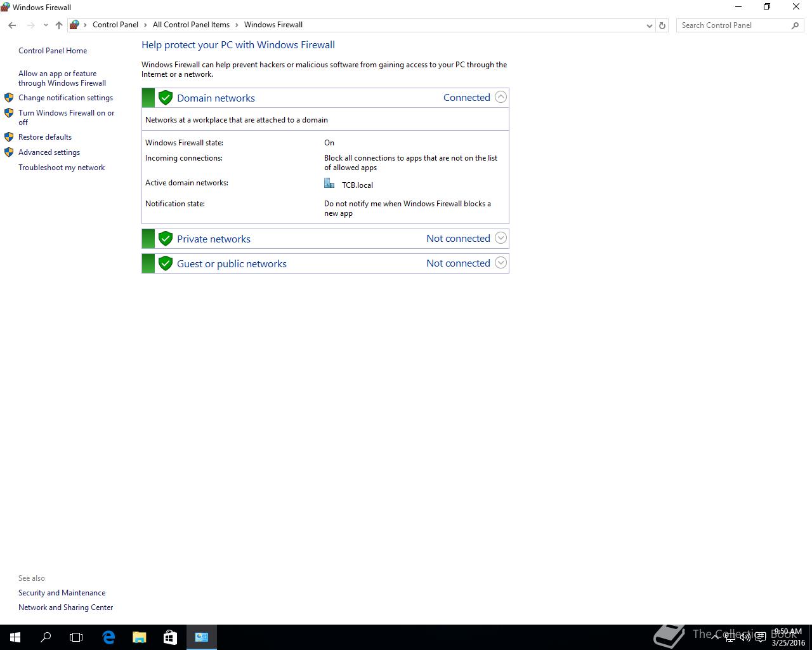Click Restore defaults link
Viewport: 812px width, 650px height.
point(45,137)
